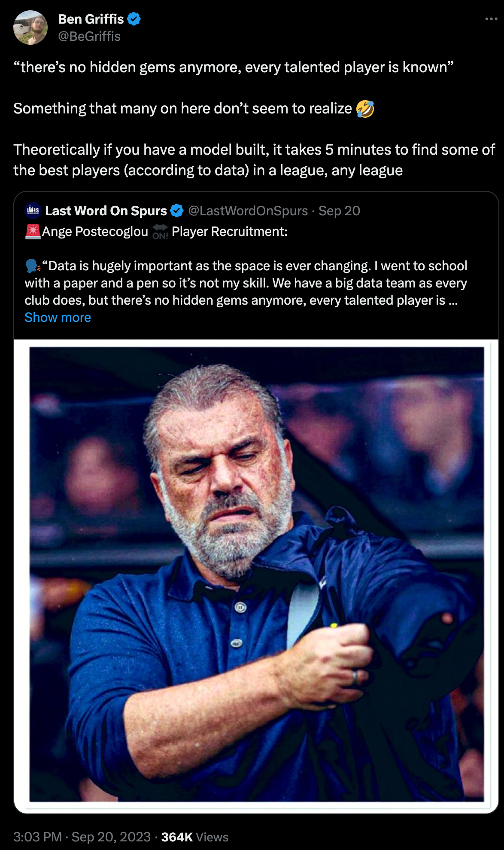The height and width of the screenshot is (850, 504).
Task: Click Ben Griffis verified badge
Action: pyautogui.click(x=134, y=19)
